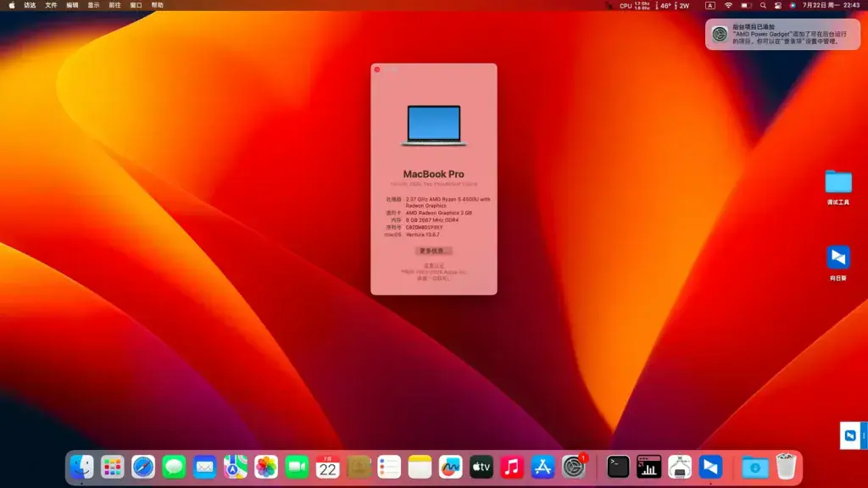Click the battery status icon
868x488 pixels.
[x=746, y=6]
